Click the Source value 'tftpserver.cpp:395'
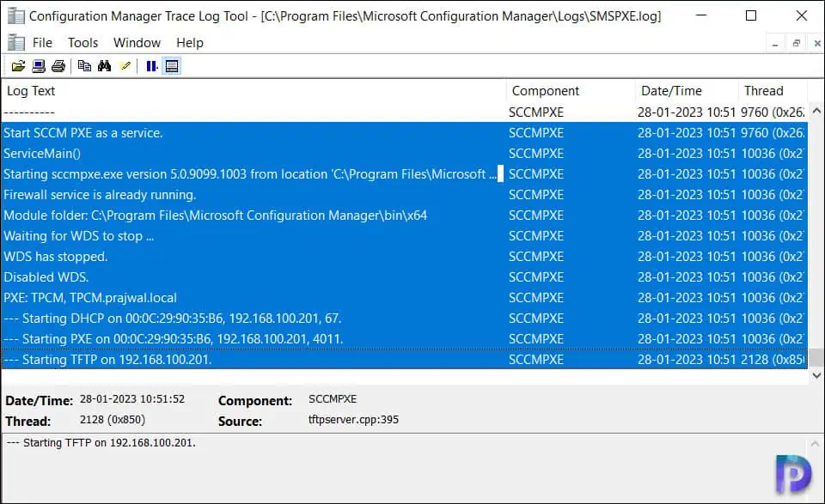The image size is (825, 504). pyautogui.click(x=353, y=419)
